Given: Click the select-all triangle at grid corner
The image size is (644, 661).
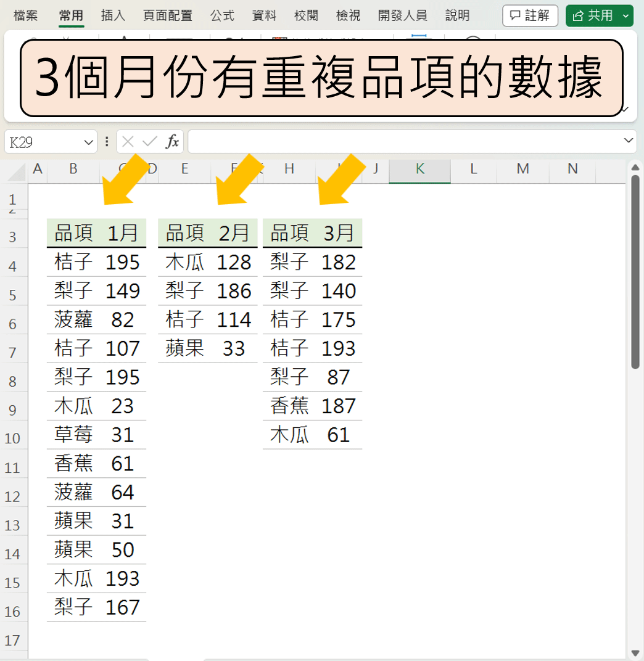Looking at the screenshot, I should 17,171.
